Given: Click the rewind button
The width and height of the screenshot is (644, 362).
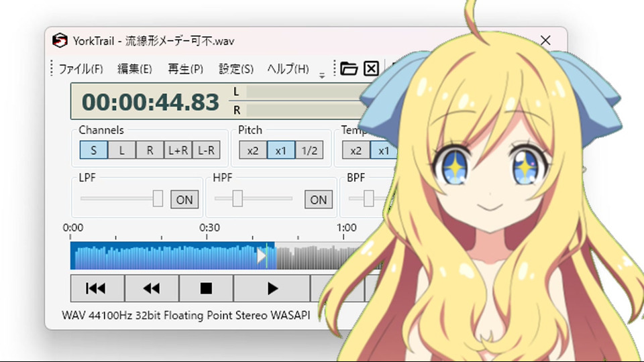Looking at the screenshot, I should click(152, 288).
